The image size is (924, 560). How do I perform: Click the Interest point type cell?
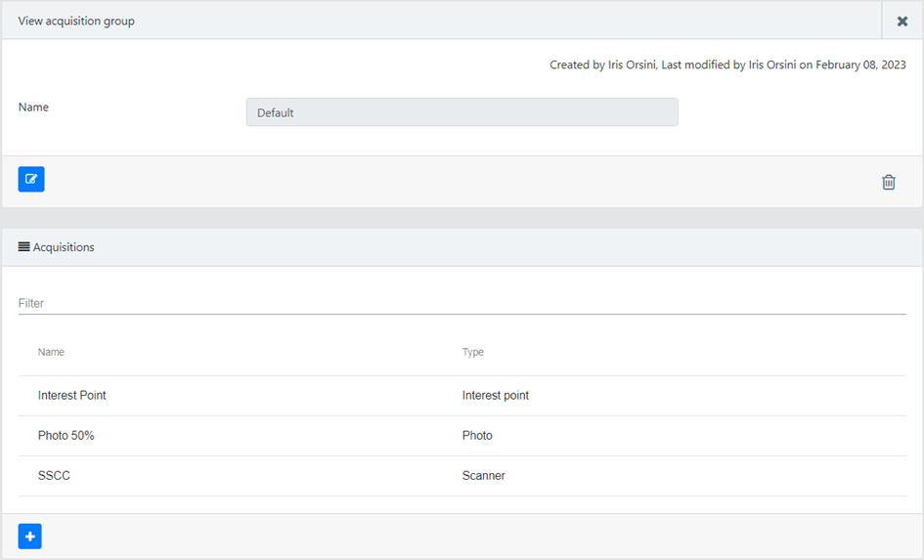click(x=496, y=396)
